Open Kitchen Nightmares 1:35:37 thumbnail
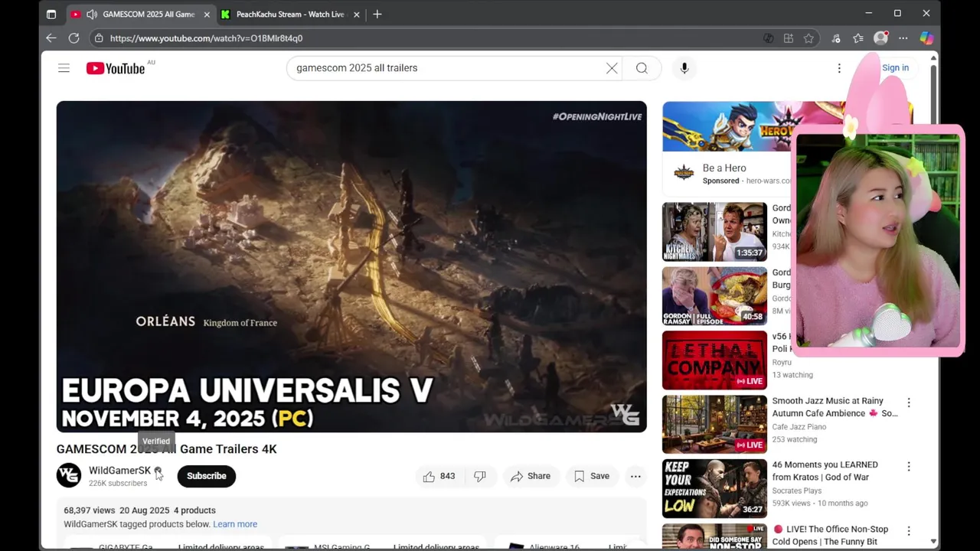980x551 pixels. [714, 232]
